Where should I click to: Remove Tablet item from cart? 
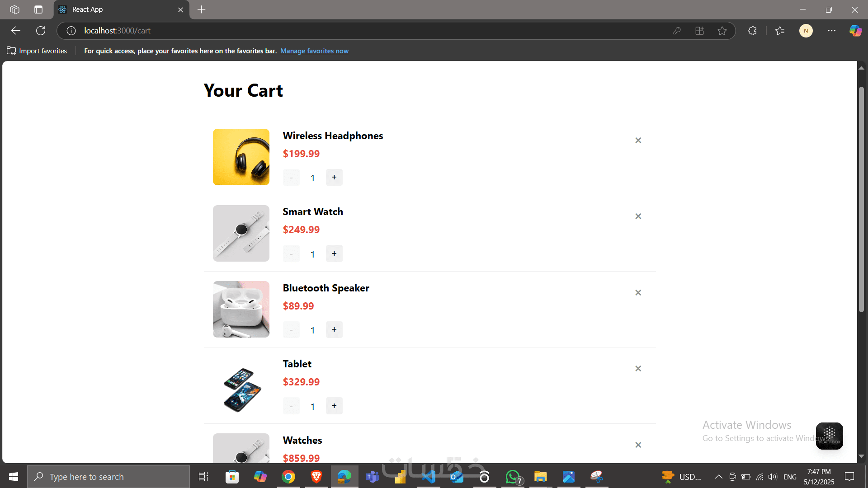point(638,369)
